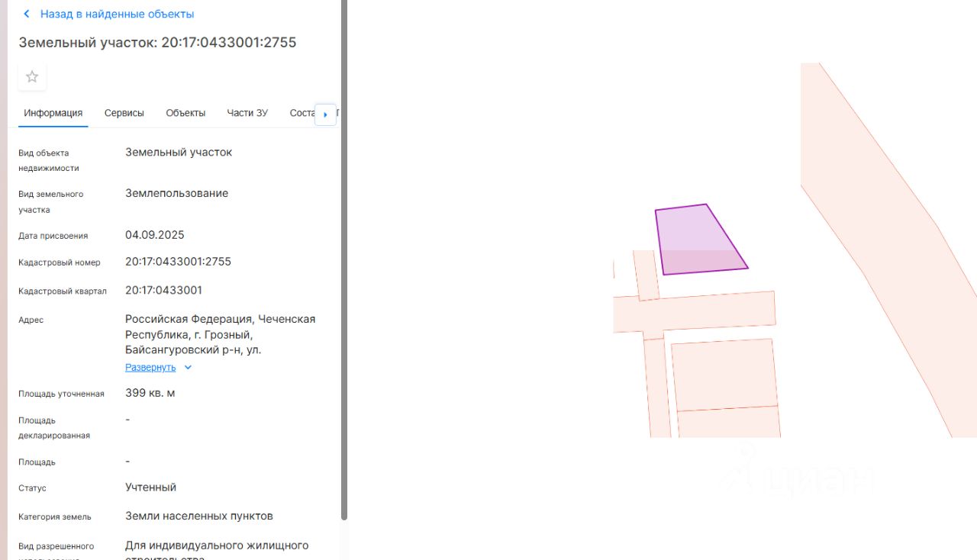Switch to the Объекты tab
This screenshot has width=977, height=560.
pyautogui.click(x=185, y=113)
